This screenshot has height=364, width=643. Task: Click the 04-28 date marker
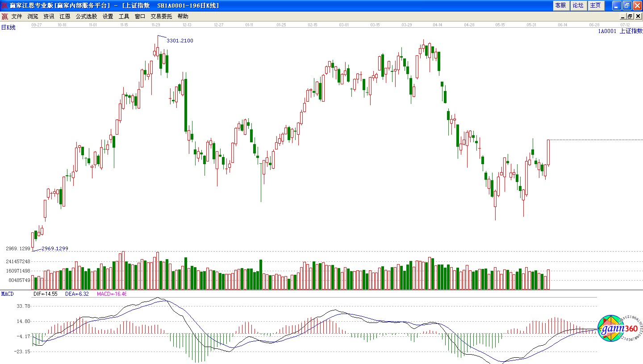coord(469,25)
